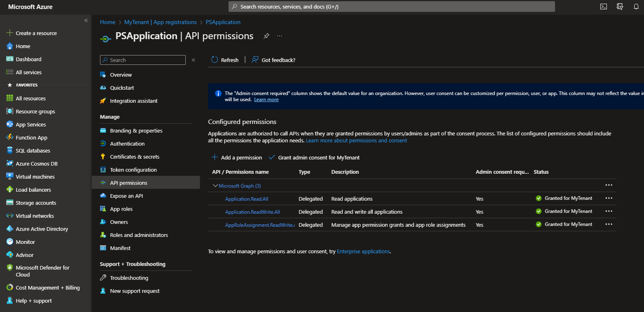
Task: Click the Dashboard icon in sidebar
Action: (10, 59)
